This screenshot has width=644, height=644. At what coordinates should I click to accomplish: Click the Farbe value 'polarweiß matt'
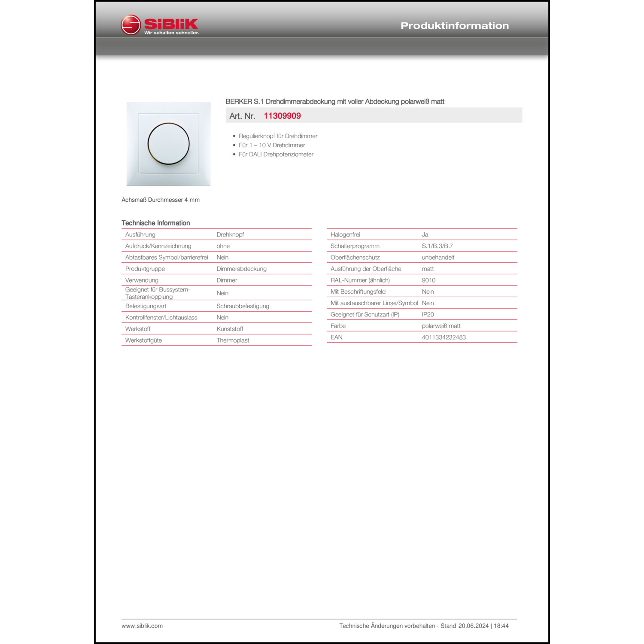441,326
